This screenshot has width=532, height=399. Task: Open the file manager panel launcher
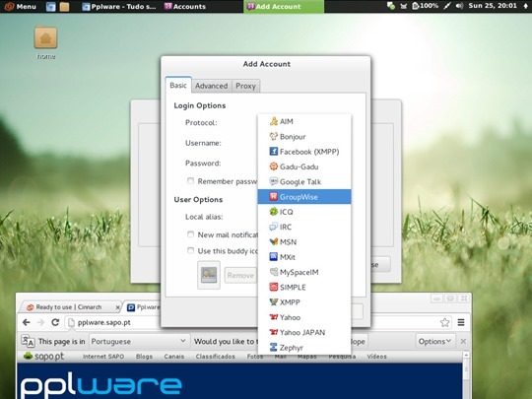(x=64, y=7)
